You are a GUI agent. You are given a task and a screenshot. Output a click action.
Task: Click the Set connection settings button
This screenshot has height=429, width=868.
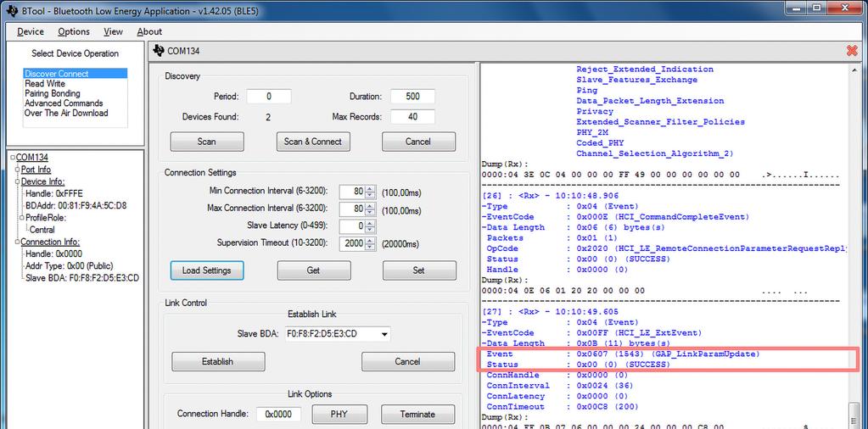coord(419,270)
